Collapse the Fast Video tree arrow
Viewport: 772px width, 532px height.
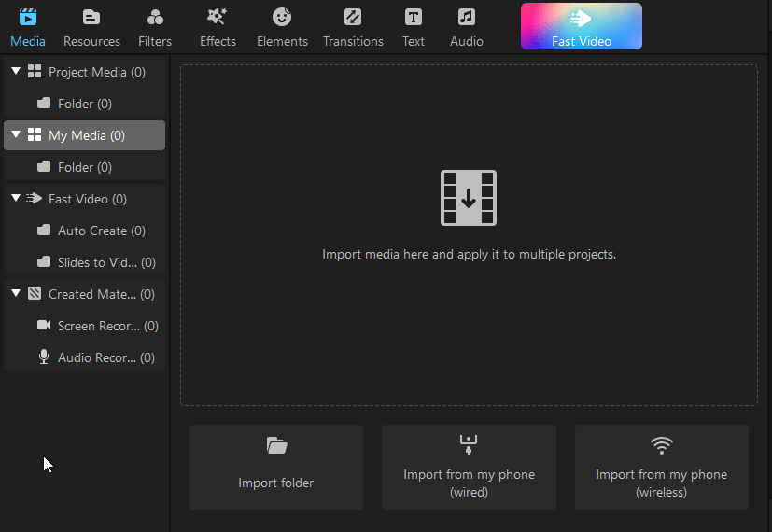16,198
